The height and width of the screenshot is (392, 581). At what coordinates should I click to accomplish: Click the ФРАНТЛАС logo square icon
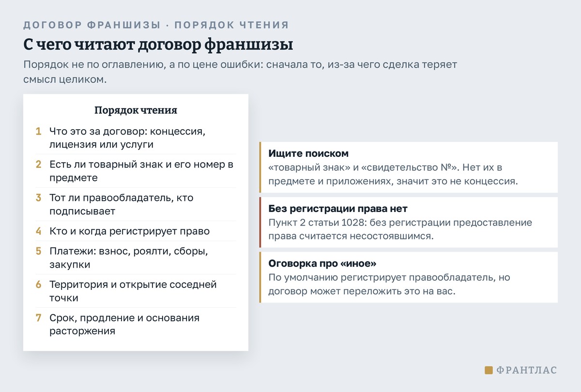tap(489, 370)
